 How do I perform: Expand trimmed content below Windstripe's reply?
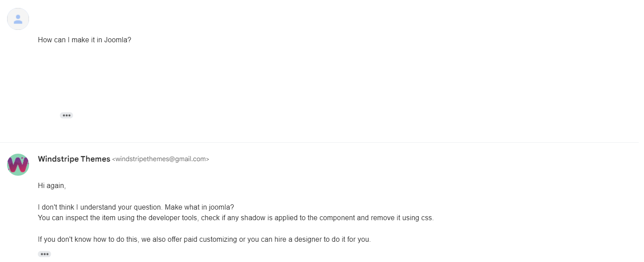click(44, 254)
